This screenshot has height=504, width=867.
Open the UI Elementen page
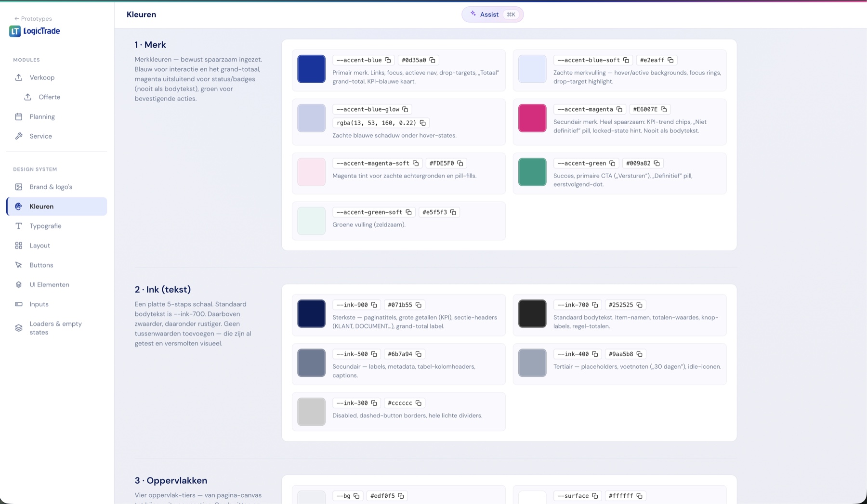56,284
